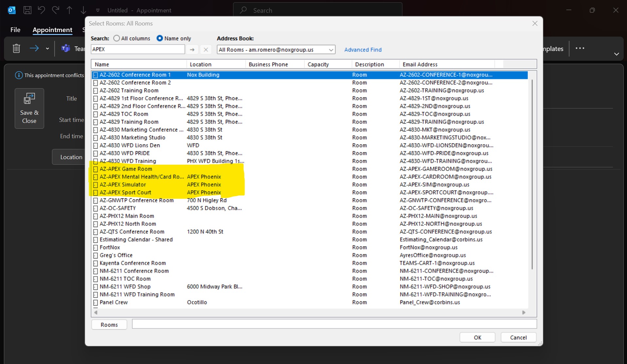The width and height of the screenshot is (627, 364).
Task: Confirm room selection with OK
Action: pos(477,338)
